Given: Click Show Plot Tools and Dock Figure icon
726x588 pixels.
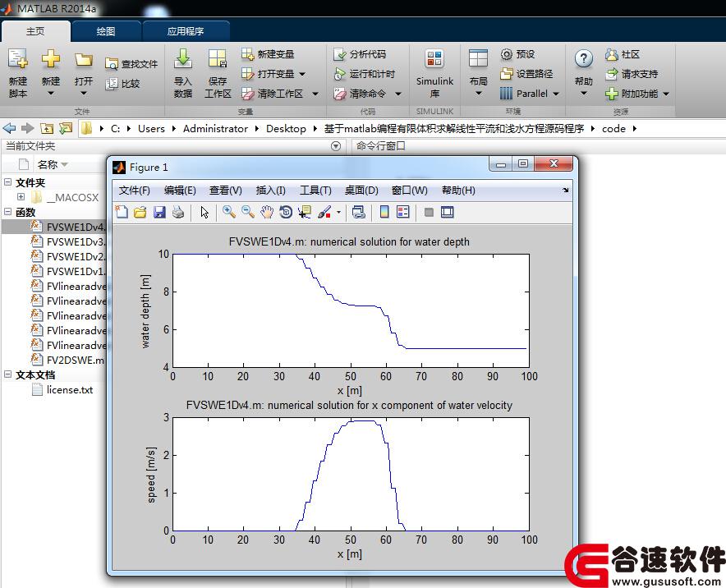Looking at the screenshot, I should pyautogui.click(x=448, y=212).
